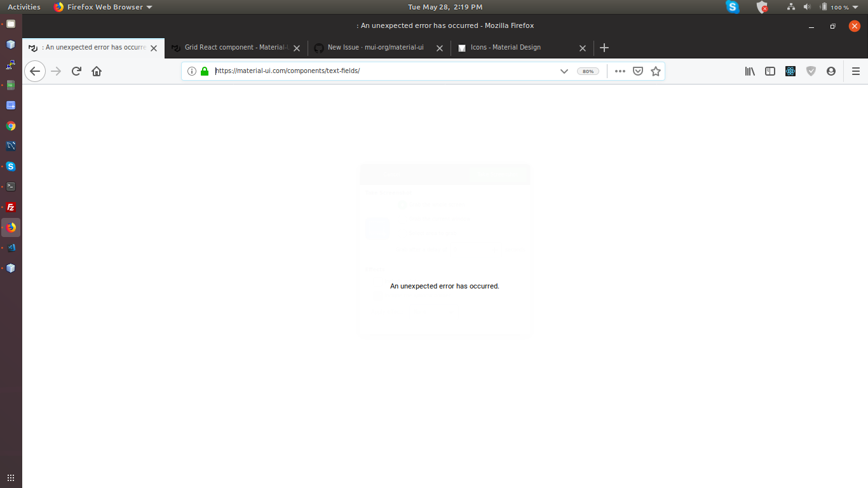This screenshot has width=868, height=488.
Task: Click the volume icon in the top panel
Action: tap(807, 6)
